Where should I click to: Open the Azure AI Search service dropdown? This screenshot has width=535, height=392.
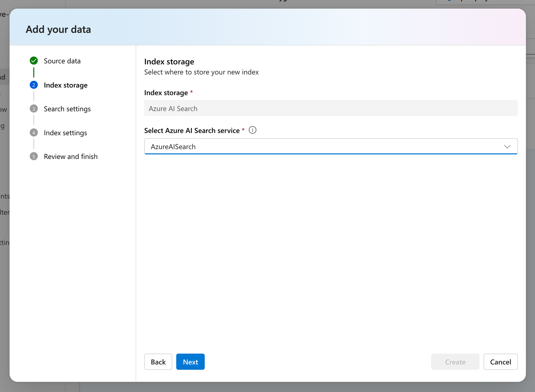point(331,146)
